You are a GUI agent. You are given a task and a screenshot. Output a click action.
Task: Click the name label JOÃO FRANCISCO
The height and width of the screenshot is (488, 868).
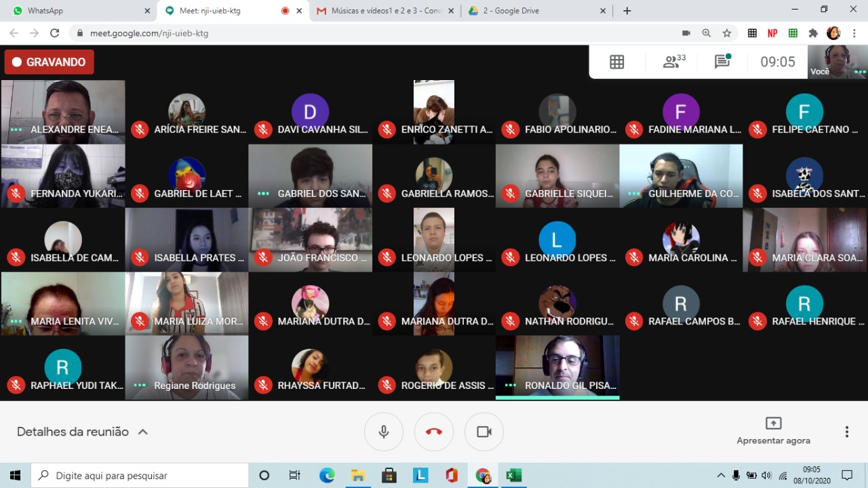tap(323, 257)
